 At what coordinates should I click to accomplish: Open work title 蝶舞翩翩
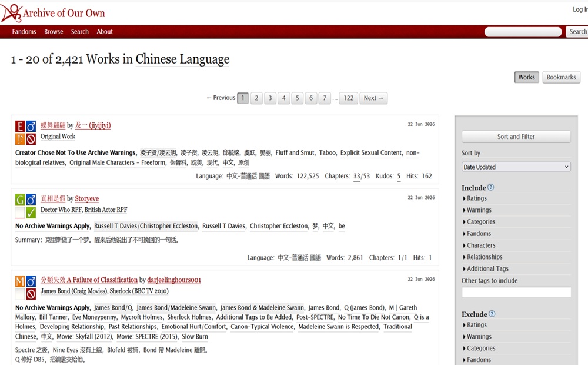coord(53,125)
